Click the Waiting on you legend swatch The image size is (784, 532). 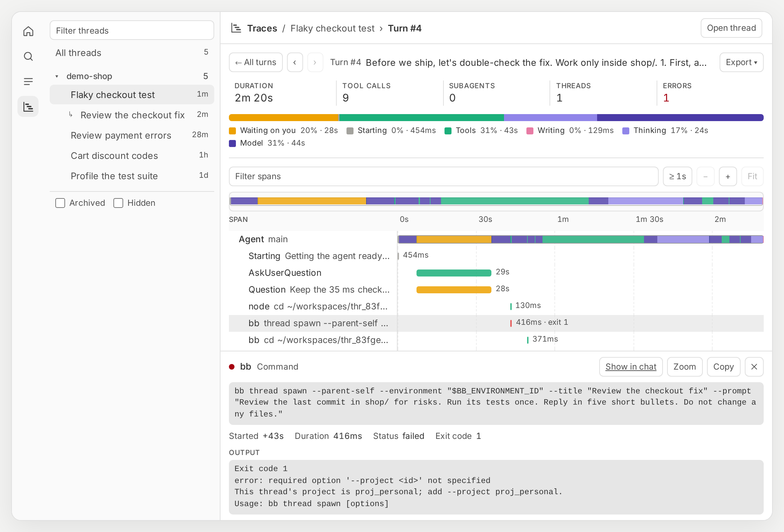click(232, 131)
